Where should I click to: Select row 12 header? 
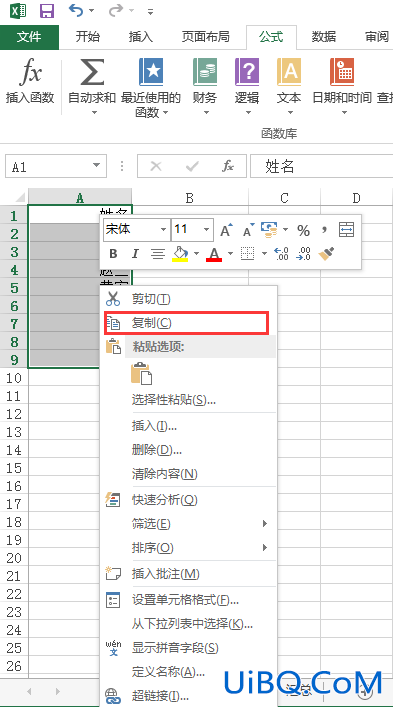click(x=14, y=413)
